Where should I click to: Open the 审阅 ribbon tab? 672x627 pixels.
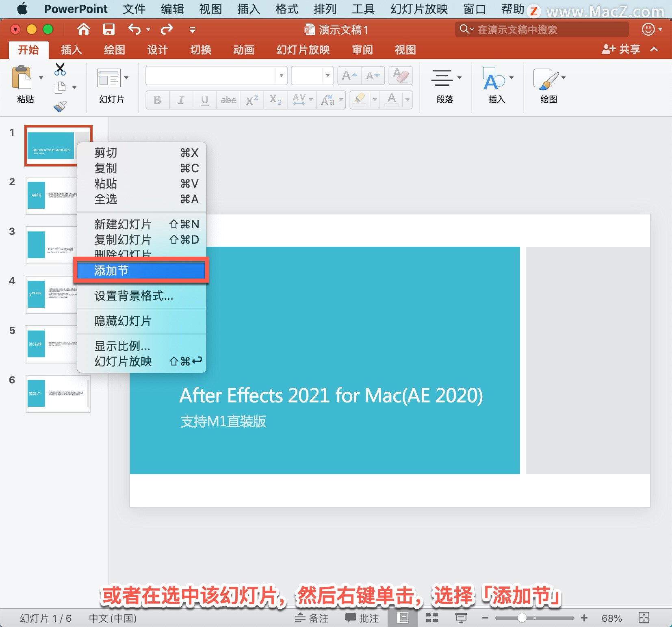point(362,50)
